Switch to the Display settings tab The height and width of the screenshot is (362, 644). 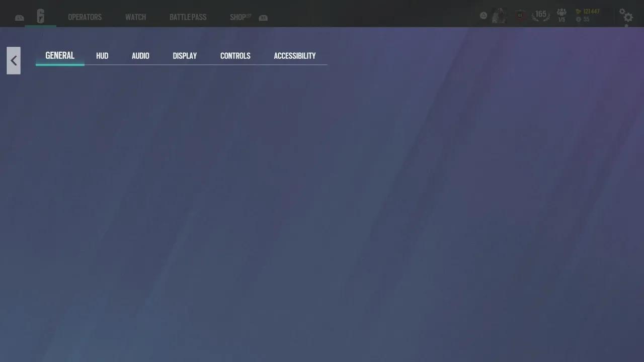coord(185,56)
